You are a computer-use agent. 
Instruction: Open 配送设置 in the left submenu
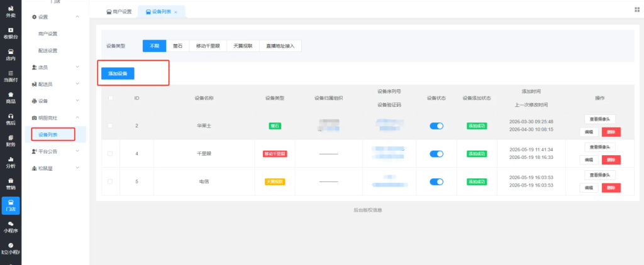(x=48, y=50)
